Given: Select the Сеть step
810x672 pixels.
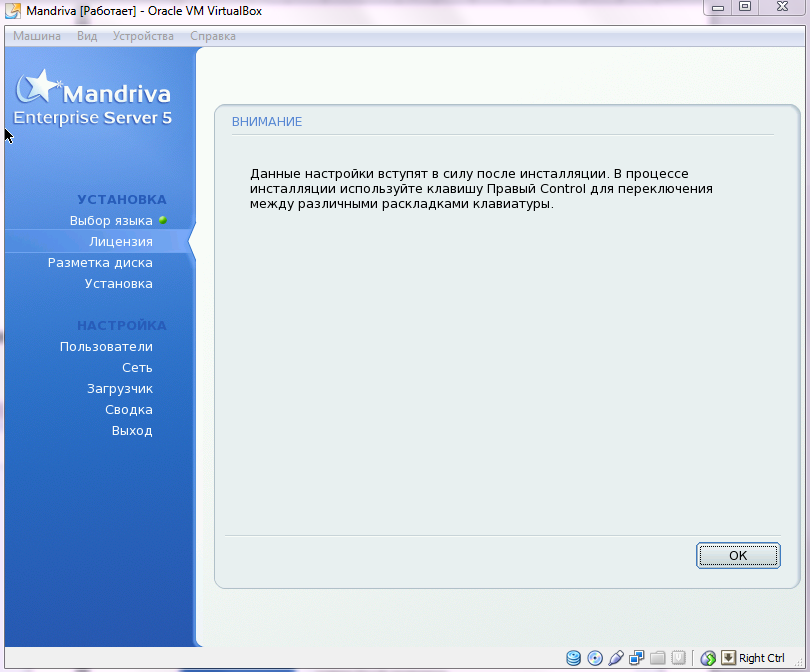Looking at the screenshot, I should tap(137, 368).
